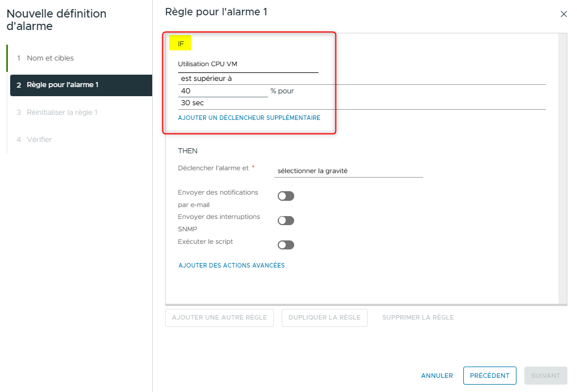This screenshot has width=577, height=392.
Task: Click Ajouter un déclencheur supplémentaire link
Action: coord(249,118)
